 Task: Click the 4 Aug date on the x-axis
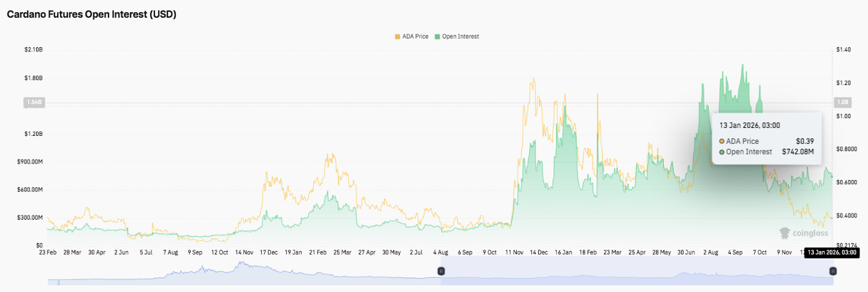440,252
